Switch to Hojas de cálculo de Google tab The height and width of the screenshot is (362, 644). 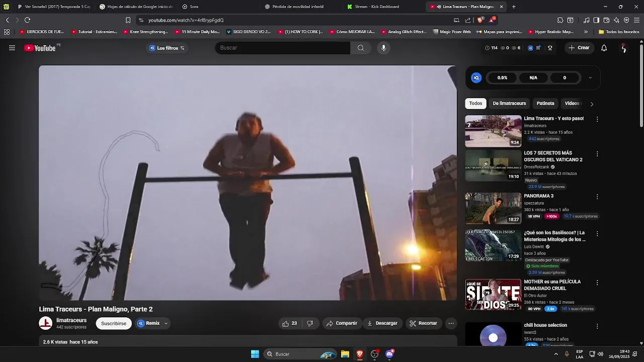(x=136, y=7)
